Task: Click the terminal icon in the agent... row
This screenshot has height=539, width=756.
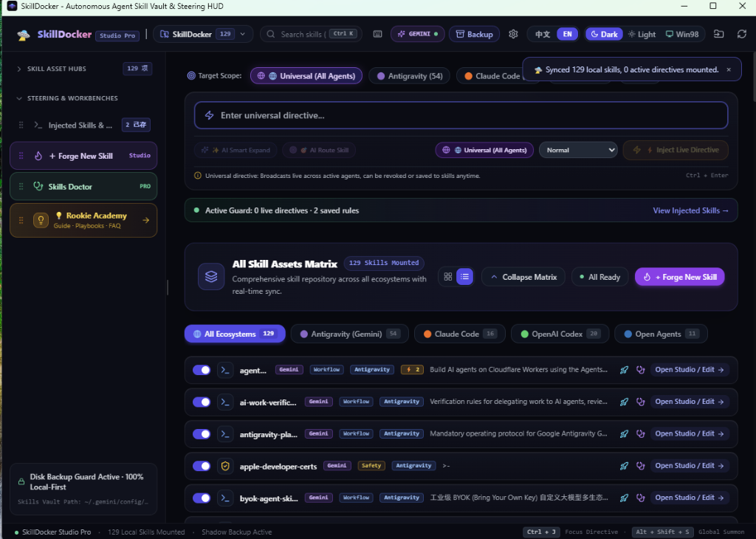Action: [x=225, y=370]
